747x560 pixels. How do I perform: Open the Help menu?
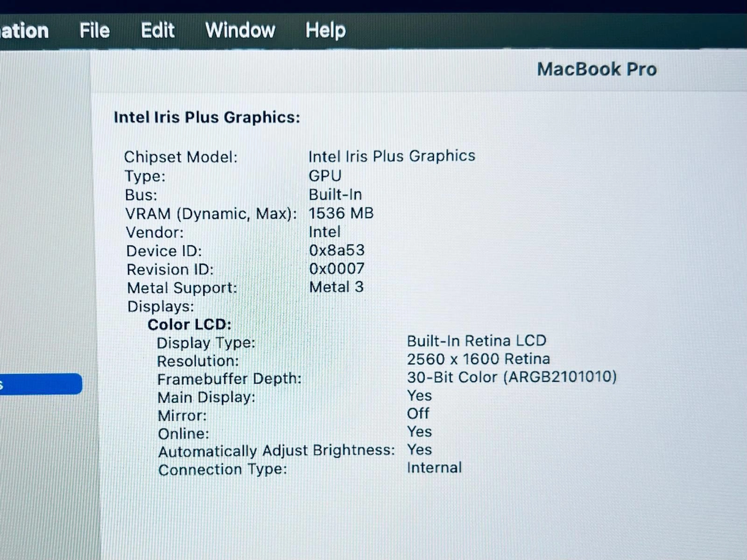pos(325,31)
